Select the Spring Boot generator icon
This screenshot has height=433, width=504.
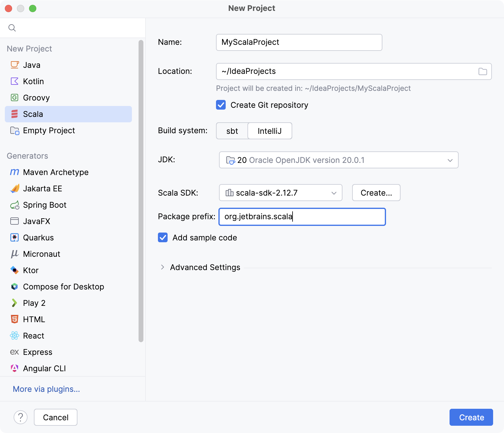tap(14, 205)
